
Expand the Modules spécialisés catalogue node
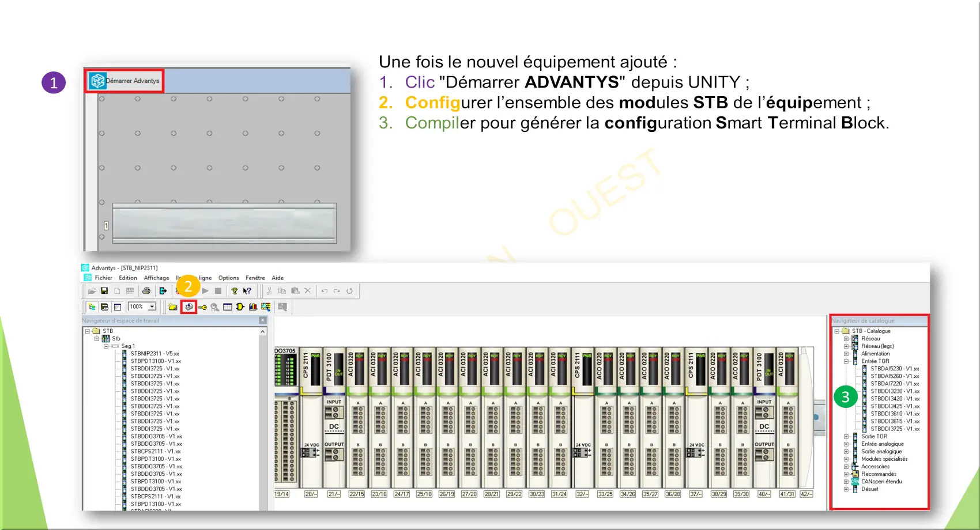[x=846, y=459]
